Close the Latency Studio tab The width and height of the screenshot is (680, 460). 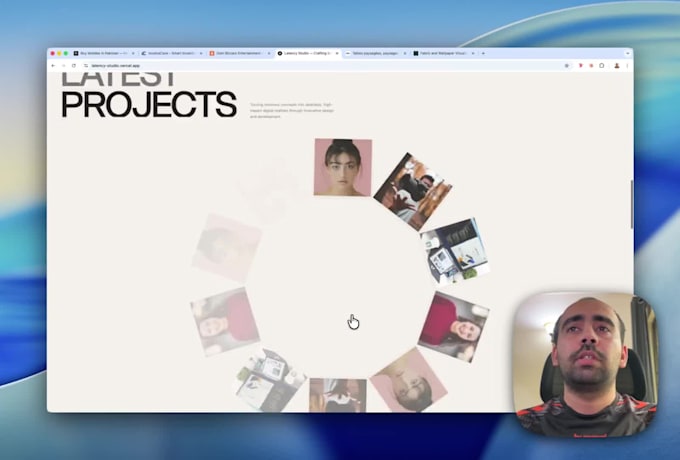[x=337, y=53]
